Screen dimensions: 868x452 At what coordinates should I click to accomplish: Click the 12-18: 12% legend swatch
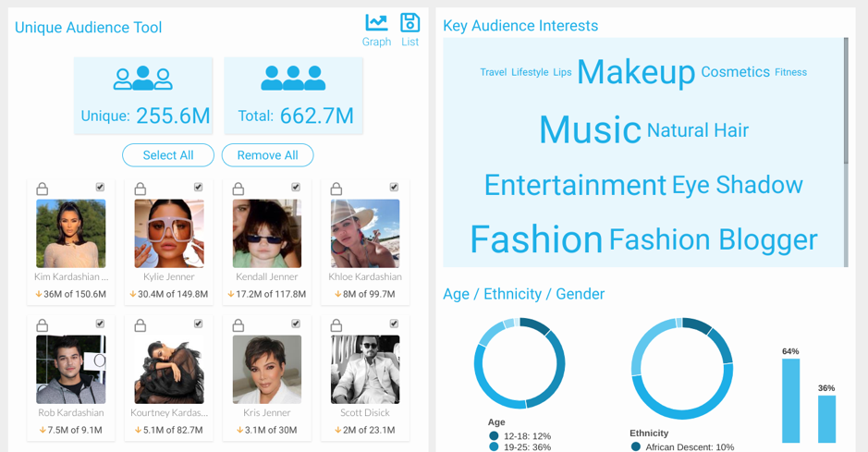coord(495,436)
